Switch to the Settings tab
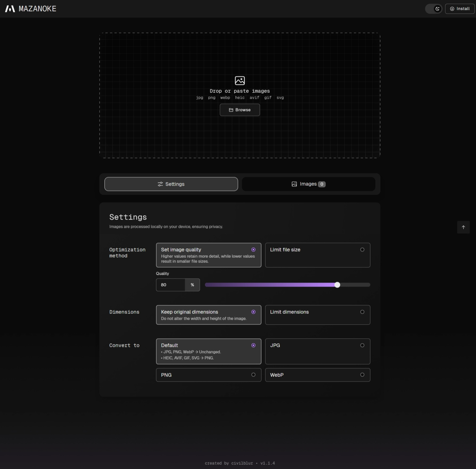Image resolution: width=476 pixels, height=469 pixels. click(171, 184)
